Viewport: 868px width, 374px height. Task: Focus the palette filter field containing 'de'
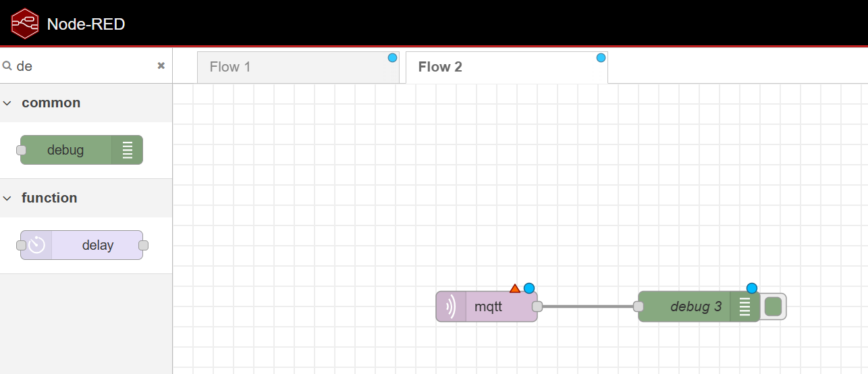(x=86, y=65)
